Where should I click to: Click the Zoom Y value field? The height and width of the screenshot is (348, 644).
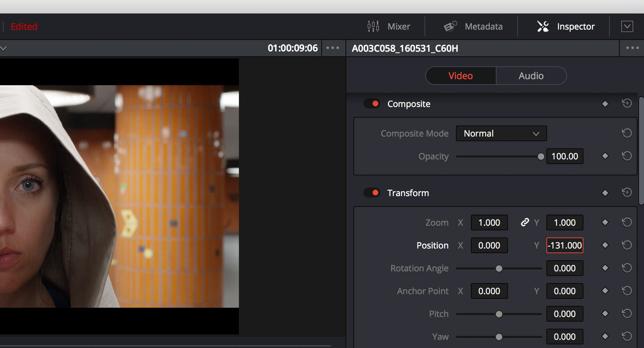[565, 222]
